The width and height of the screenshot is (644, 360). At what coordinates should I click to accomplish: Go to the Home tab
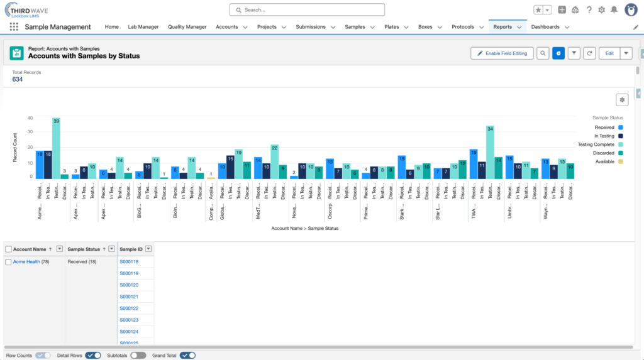tap(112, 26)
